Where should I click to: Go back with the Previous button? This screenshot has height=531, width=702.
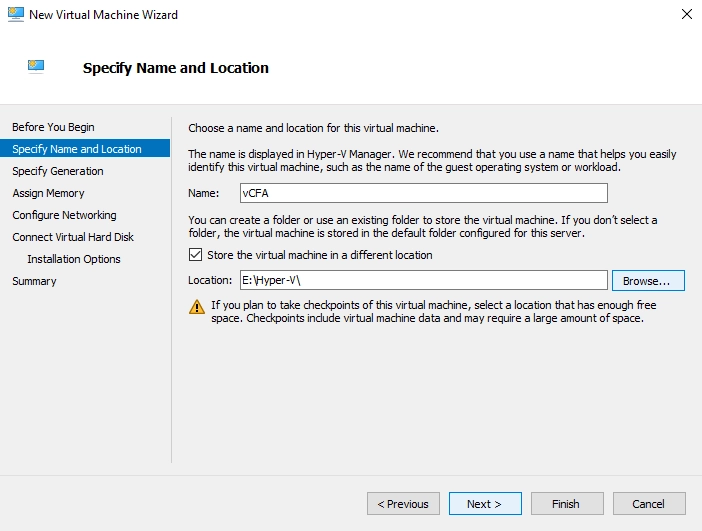tap(403, 504)
